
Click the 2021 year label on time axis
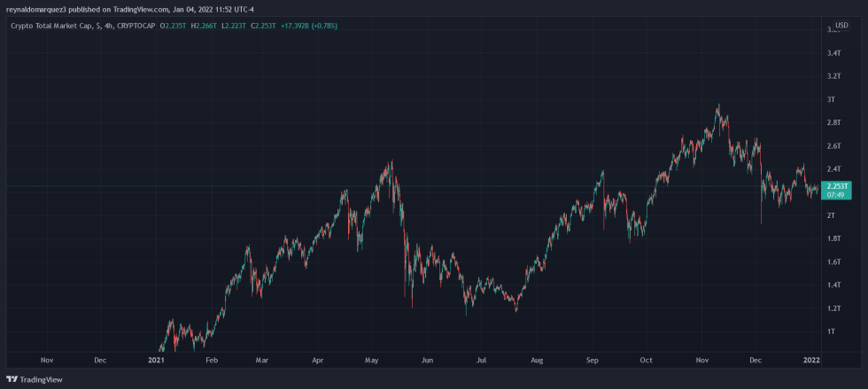pos(157,360)
